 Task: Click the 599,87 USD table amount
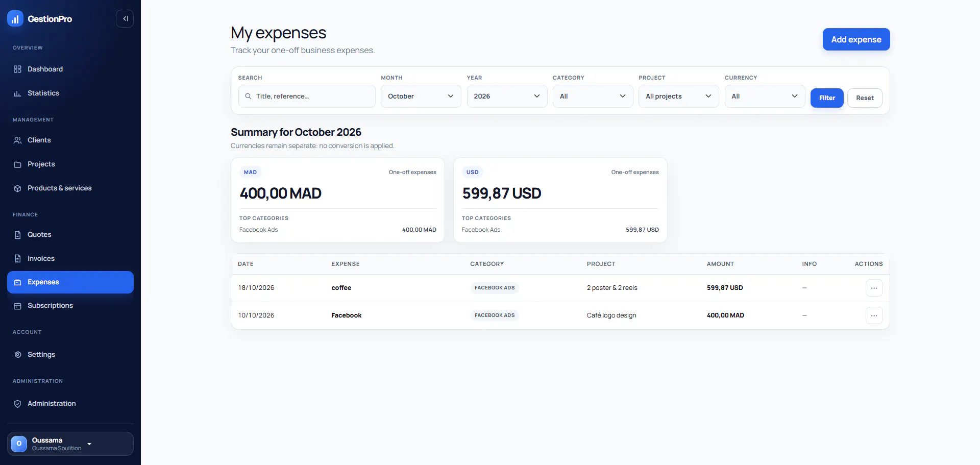click(725, 288)
